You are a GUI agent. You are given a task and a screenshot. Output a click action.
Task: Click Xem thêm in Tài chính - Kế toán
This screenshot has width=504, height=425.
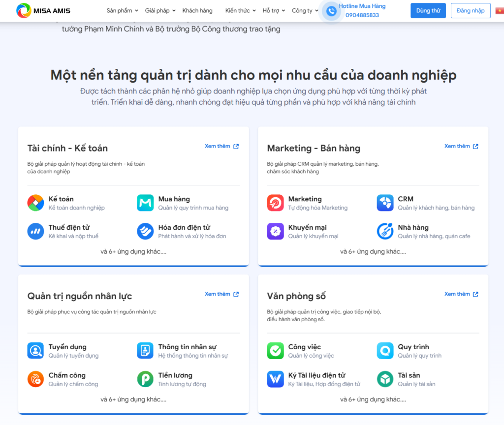(218, 146)
